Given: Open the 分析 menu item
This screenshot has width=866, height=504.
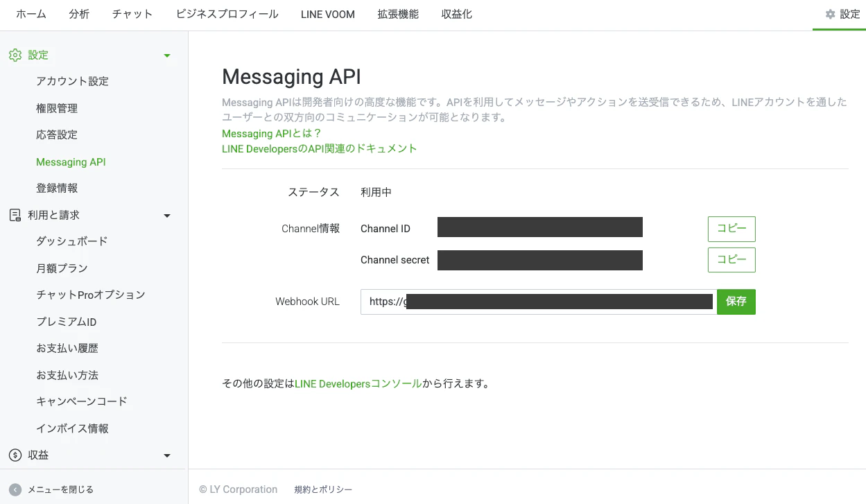Looking at the screenshot, I should click(79, 15).
